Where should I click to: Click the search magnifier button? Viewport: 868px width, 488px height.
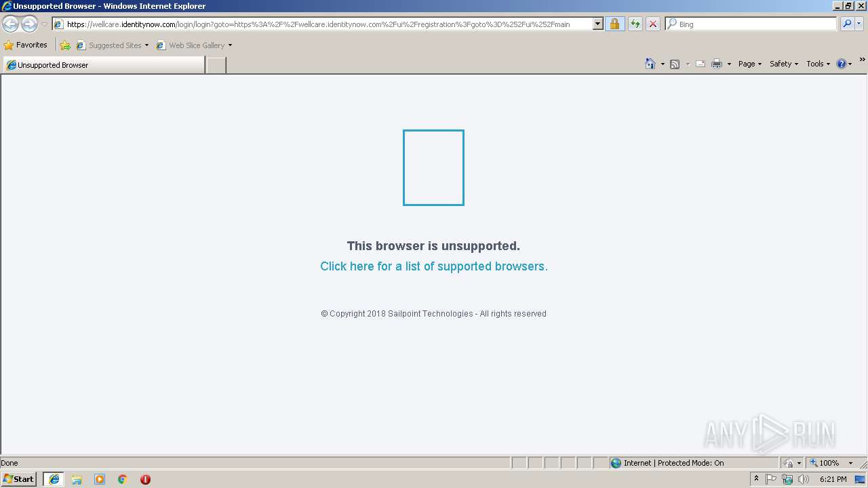(x=846, y=24)
